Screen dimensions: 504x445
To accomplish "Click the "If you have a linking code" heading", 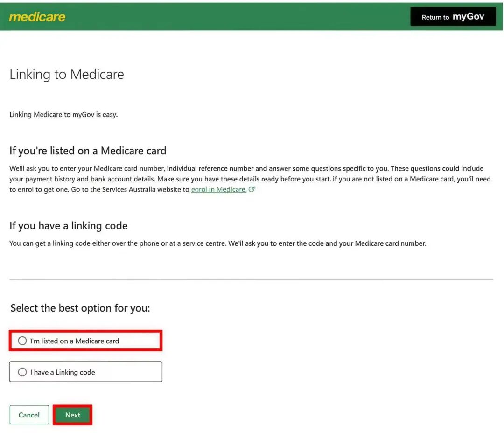I will point(69,226).
